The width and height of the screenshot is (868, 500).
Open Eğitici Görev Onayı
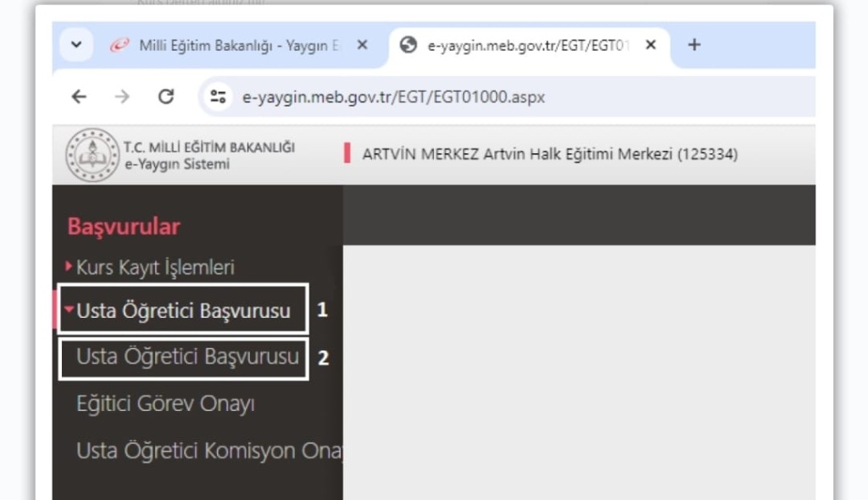click(165, 404)
